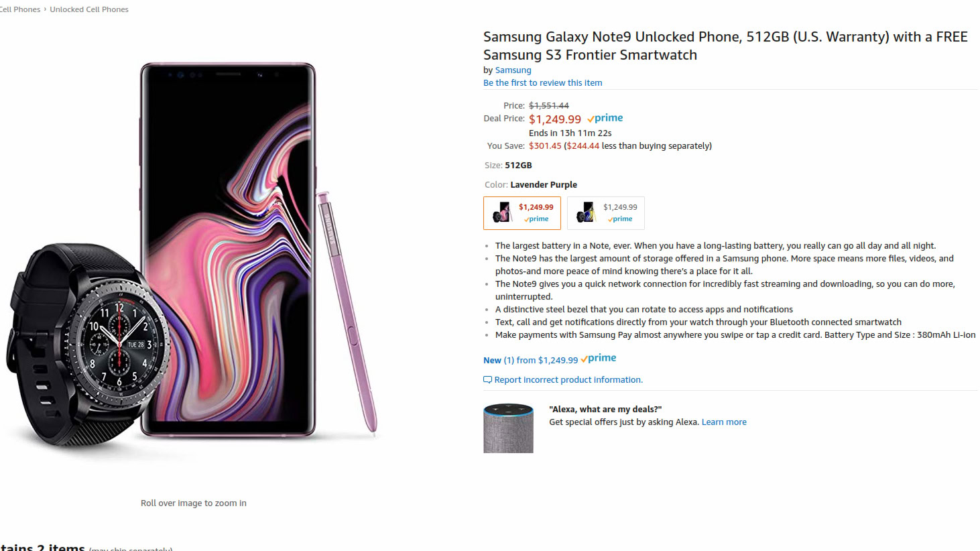Click the Gear S3 smartwatch face in the photo

coord(119,342)
